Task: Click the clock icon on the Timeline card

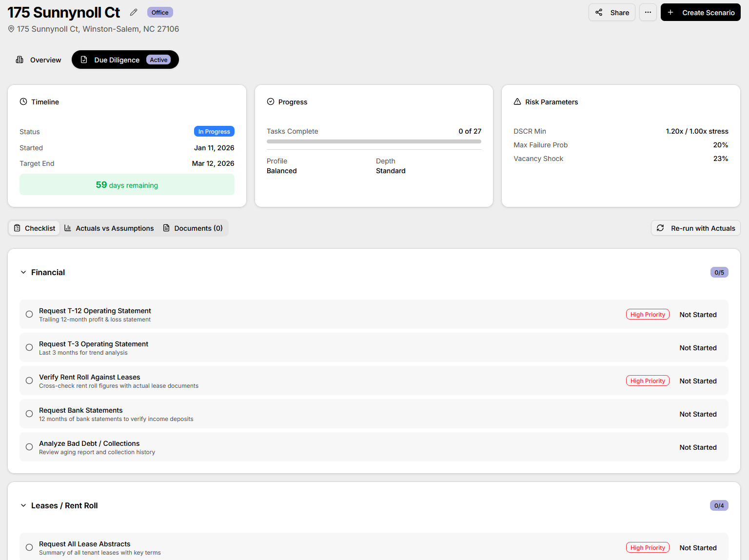Action: click(x=23, y=101)
